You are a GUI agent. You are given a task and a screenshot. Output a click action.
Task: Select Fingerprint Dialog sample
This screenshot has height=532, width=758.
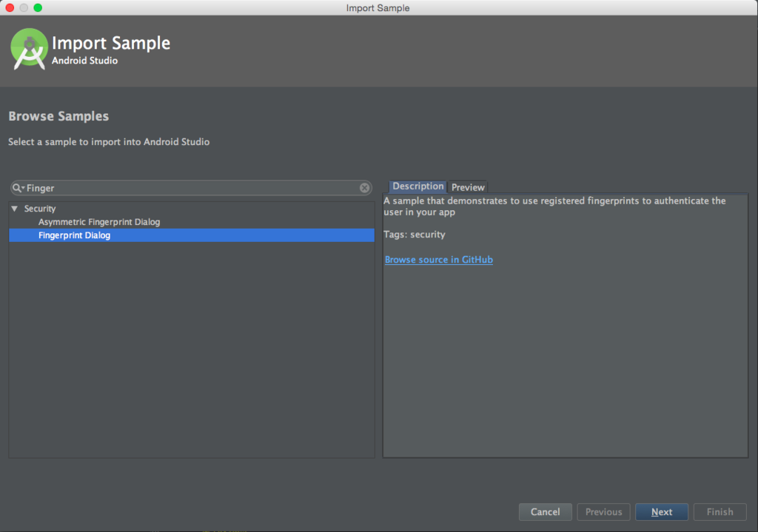coord(192,235)
